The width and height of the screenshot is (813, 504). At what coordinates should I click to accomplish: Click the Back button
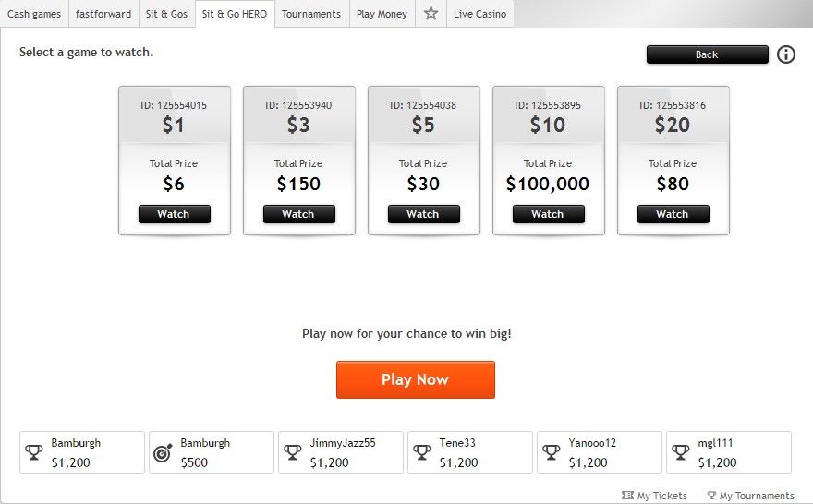(x=707, y=54)
